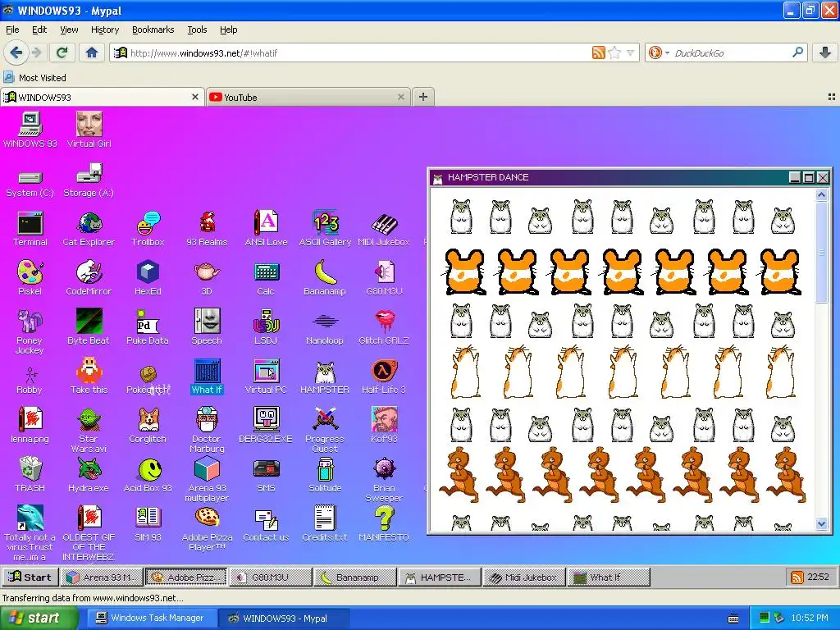Open the Calc calculator icon
This screenshot has height=630, width=840.
click(266, 278)
